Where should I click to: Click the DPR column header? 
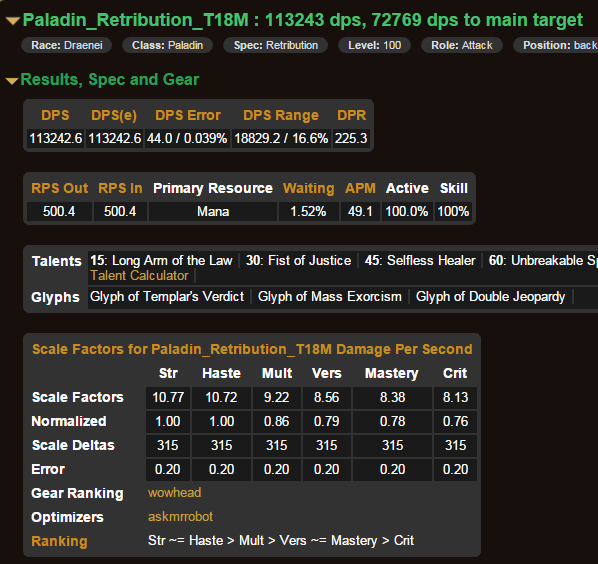tap(352, 115)
